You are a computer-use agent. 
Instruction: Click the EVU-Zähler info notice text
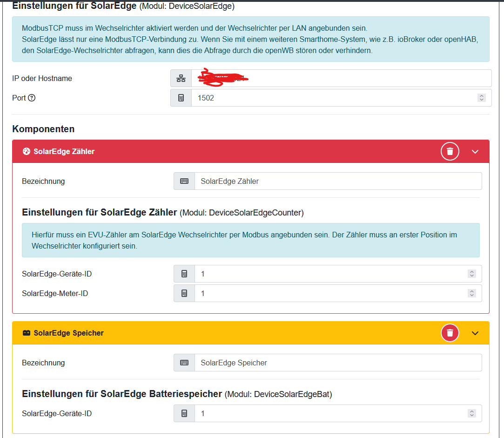coord(244,240)
